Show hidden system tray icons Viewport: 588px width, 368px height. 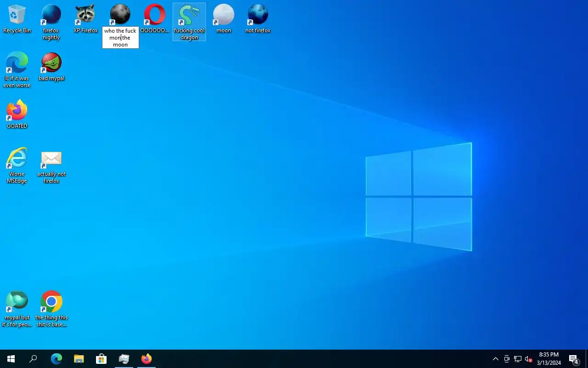point(495,359)
